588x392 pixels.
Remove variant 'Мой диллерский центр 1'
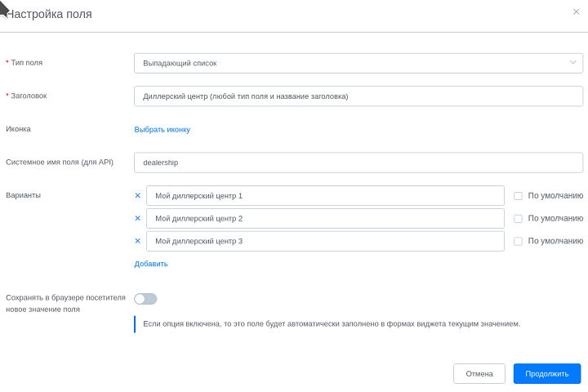tap(138, 195)
